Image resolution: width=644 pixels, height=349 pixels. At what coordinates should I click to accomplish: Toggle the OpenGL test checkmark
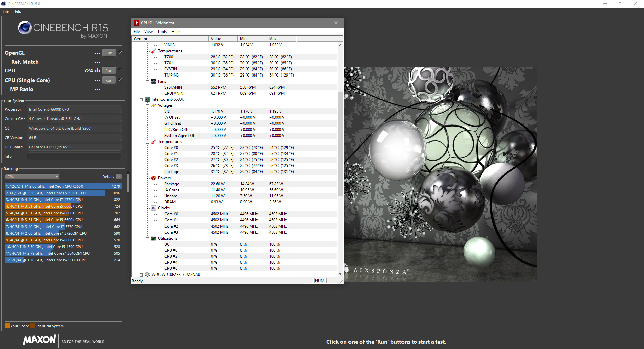[120, 53]
